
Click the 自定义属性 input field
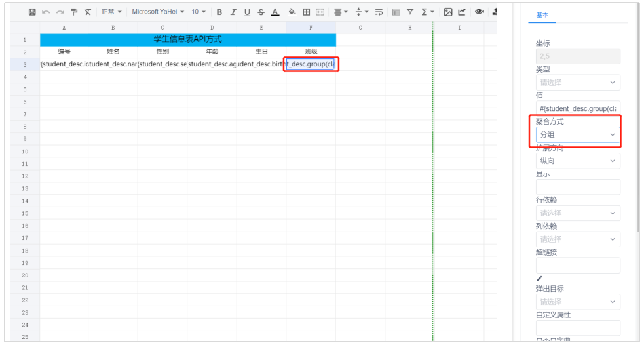click(578, 328)
